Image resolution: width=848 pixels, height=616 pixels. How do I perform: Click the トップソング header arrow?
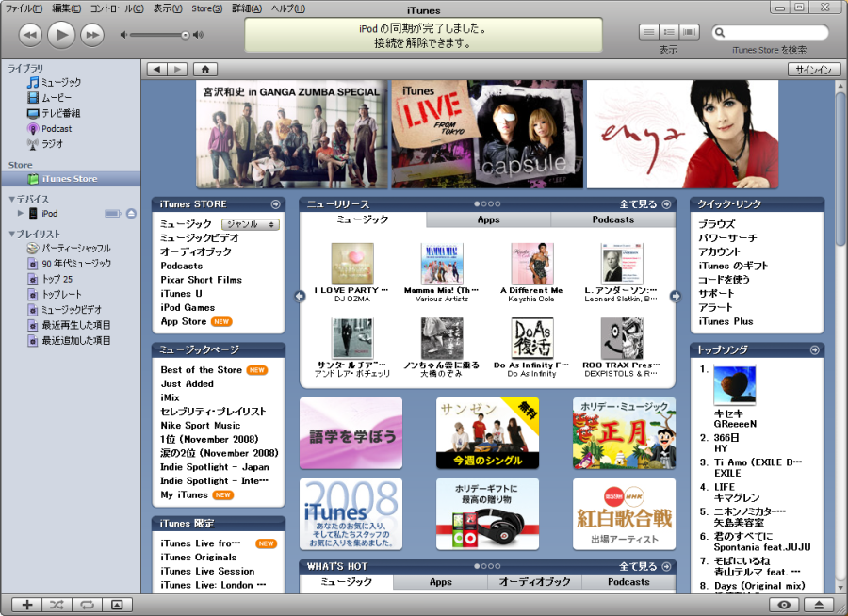(x=814, y=349)
